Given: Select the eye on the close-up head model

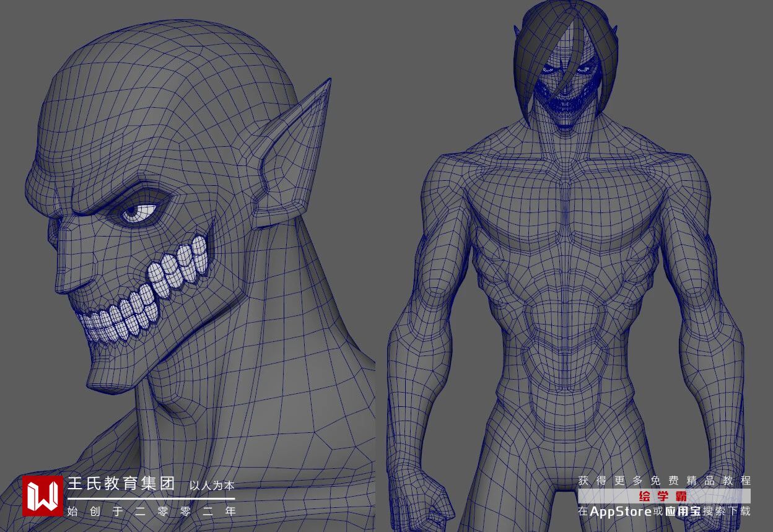Looking at the screenshot, I should [x=139, y=212].
